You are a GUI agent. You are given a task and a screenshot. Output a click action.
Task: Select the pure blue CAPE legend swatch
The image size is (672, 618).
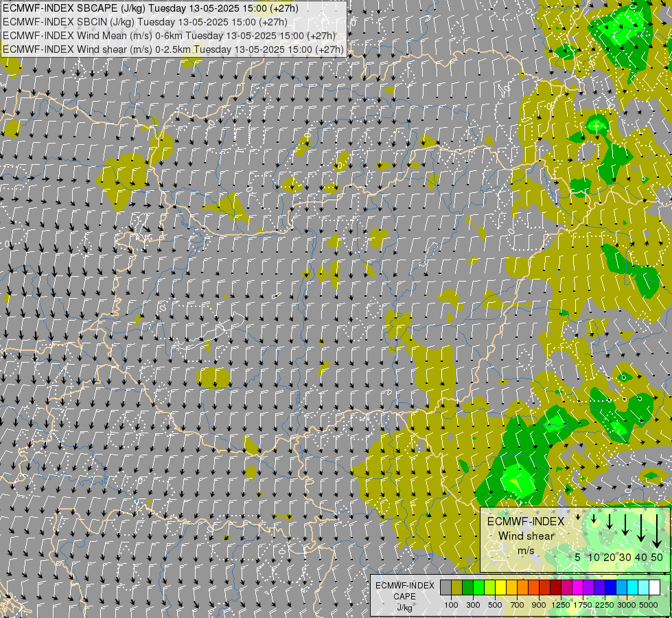point(611,587)
